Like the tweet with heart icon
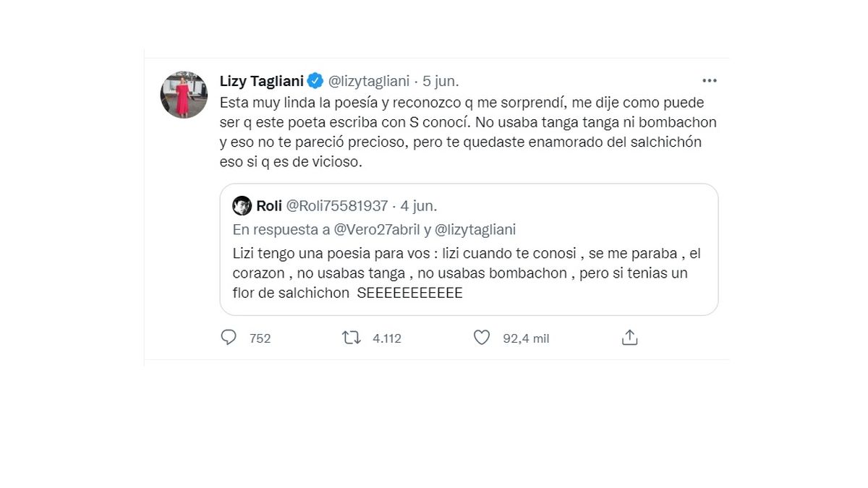This screenshot has height=488, width=868. [482, 338]
